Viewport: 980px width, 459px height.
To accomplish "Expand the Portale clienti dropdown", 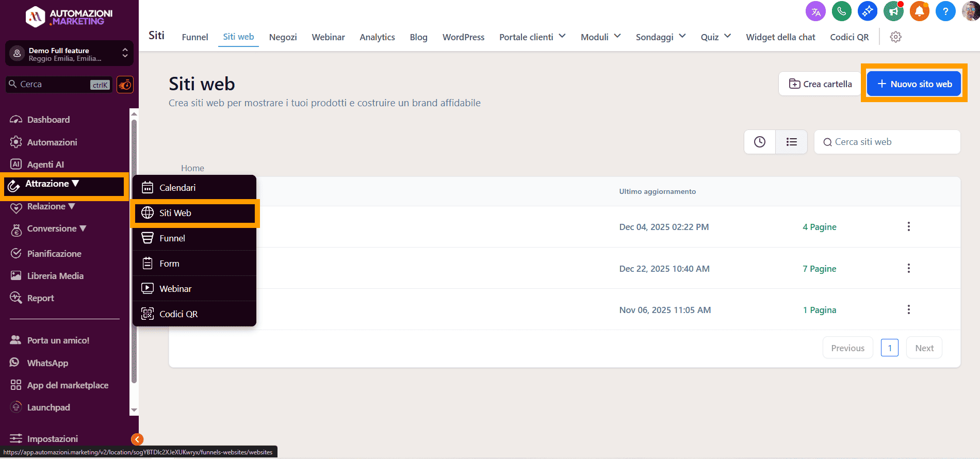I will pyautogui.click(x=532, y=37).
